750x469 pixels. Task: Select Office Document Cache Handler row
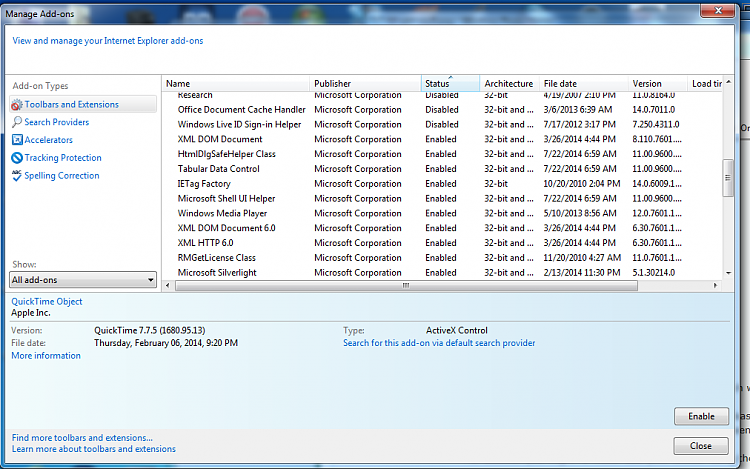(442, 109)
